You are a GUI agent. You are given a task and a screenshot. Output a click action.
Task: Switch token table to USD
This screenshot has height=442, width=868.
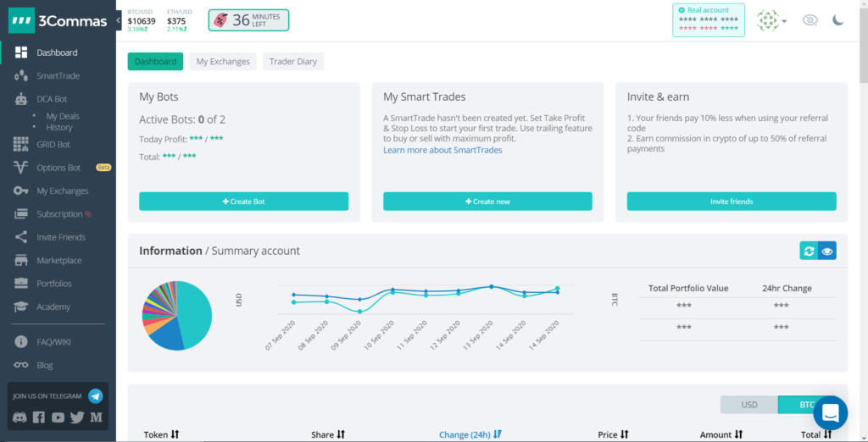(x=749, y=405)
